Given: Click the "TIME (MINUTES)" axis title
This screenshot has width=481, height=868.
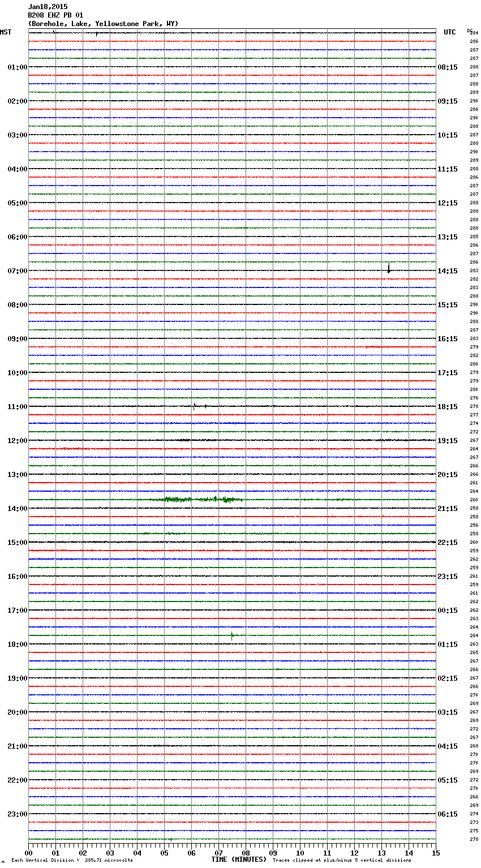Looking at the screenshot, I should pos(239,860).
